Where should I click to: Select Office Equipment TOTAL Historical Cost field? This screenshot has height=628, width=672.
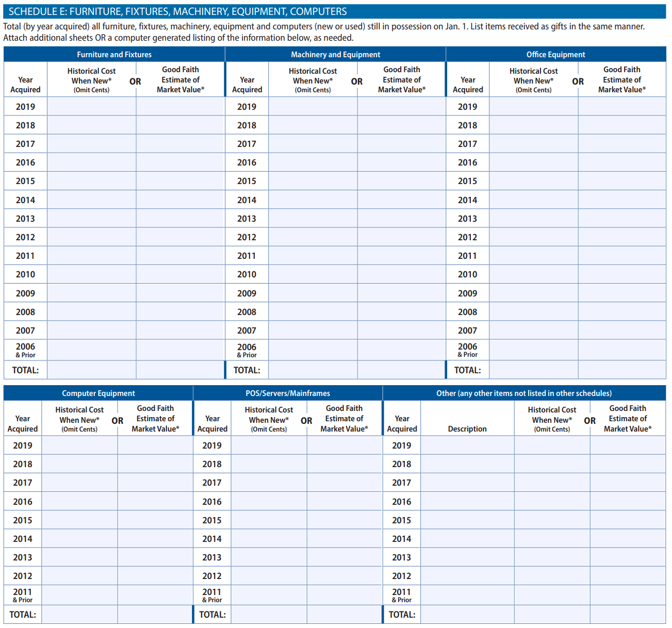tap(533, 370)
